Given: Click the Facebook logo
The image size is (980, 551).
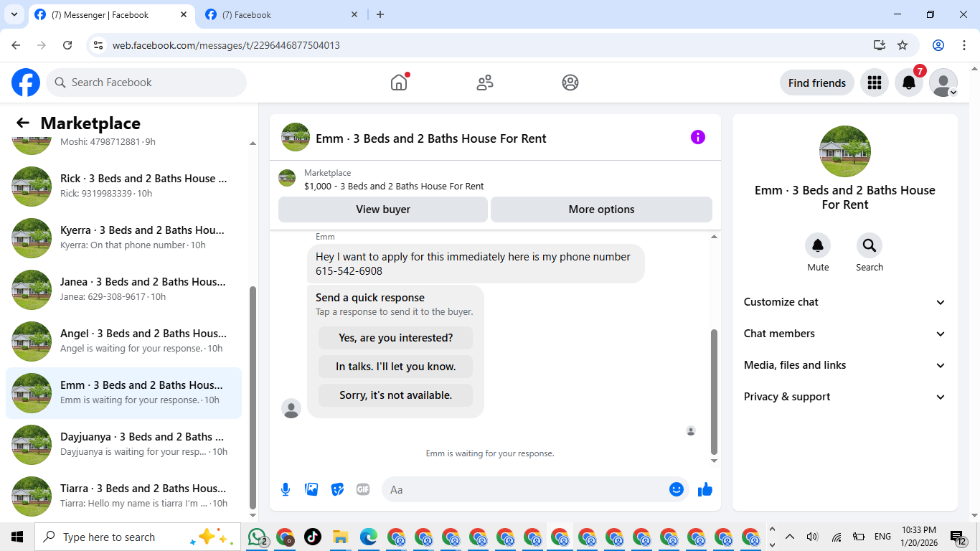Looking at the screenshot, I should [x=26, y=83].
